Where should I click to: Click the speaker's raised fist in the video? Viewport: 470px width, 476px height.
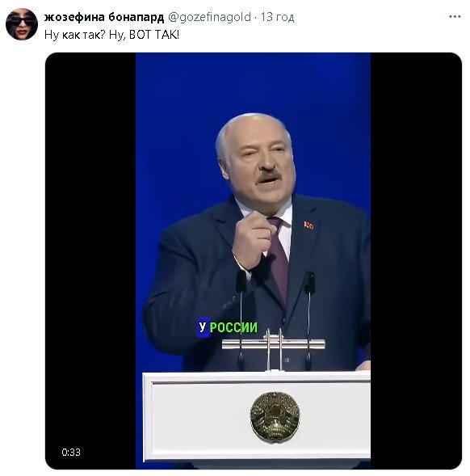253,241
